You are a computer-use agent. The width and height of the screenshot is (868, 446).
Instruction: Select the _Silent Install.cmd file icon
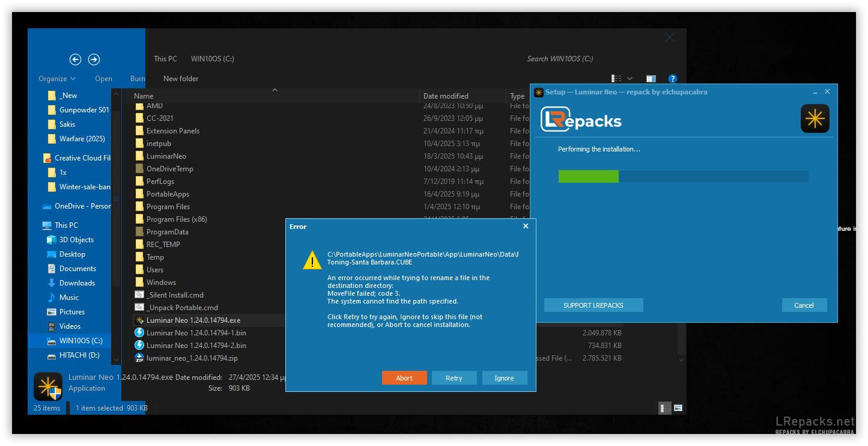pyautogui.click(x=139, y=295)
